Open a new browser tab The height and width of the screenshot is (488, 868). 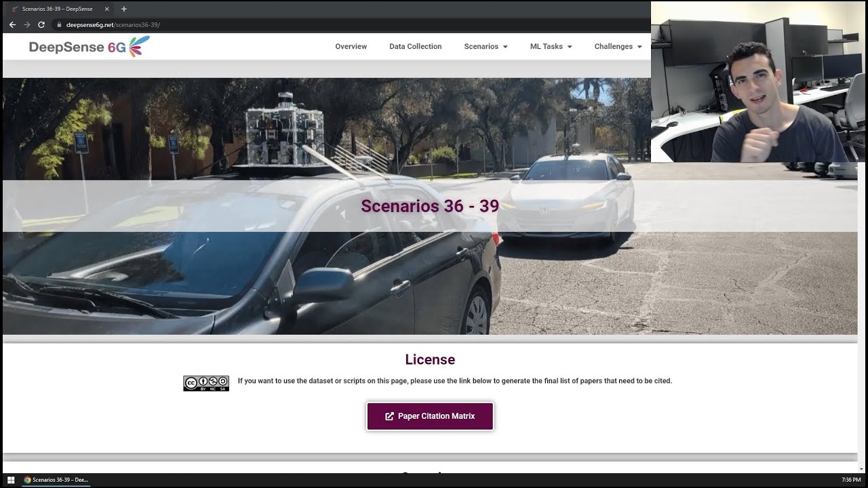[123, 9]
